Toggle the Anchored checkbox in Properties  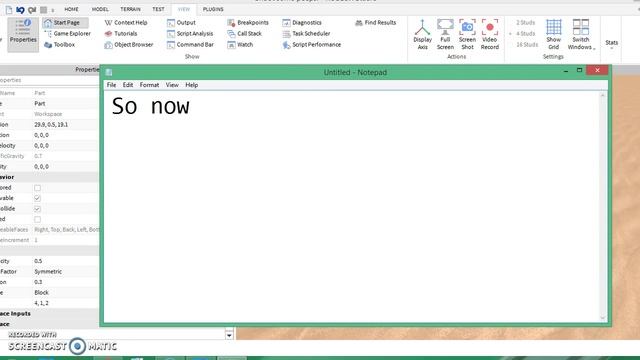tap(38, 188)
